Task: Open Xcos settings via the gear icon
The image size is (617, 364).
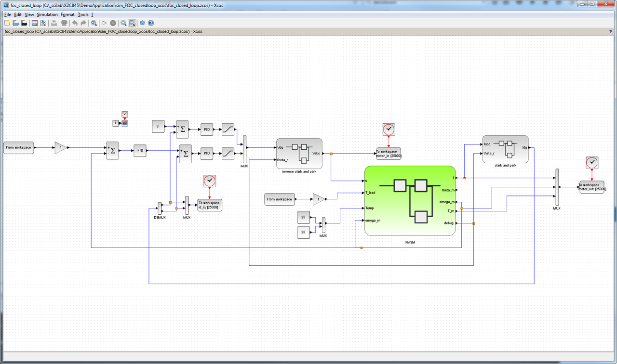Action: (142, 23)
